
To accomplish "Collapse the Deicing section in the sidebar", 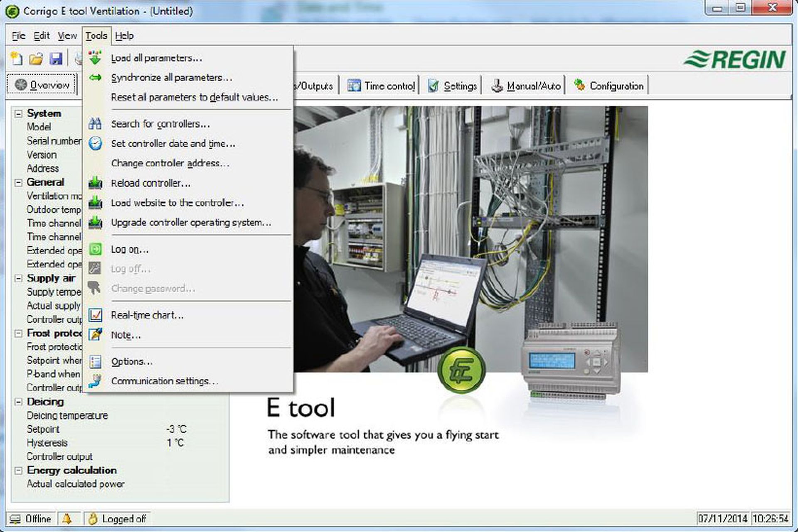I will click(x=17, y=402).
